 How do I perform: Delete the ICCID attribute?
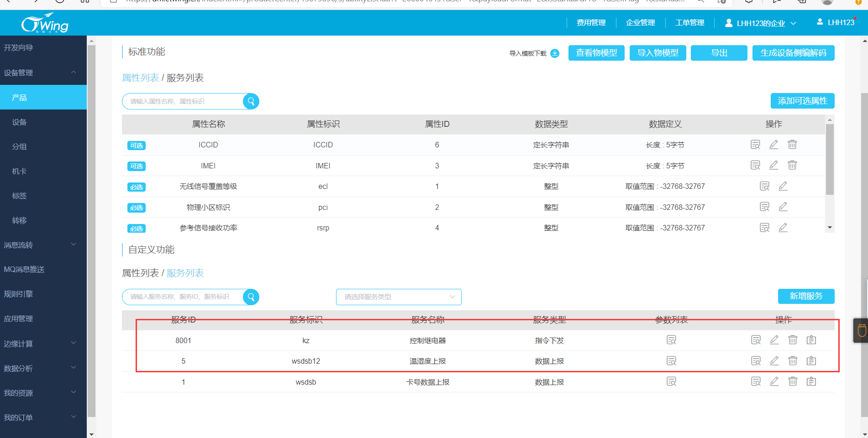tap(792, 145)
